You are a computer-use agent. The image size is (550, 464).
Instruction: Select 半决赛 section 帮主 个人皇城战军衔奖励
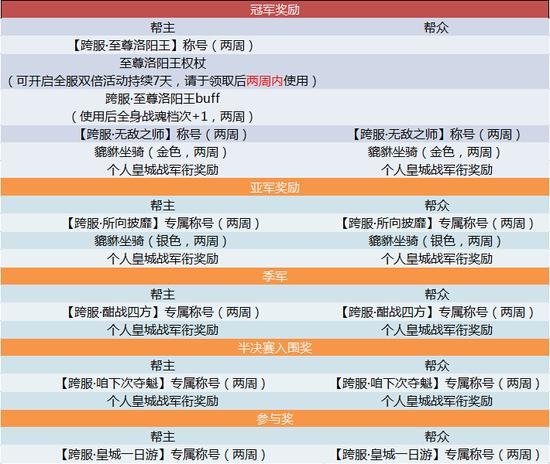(162, 401)
